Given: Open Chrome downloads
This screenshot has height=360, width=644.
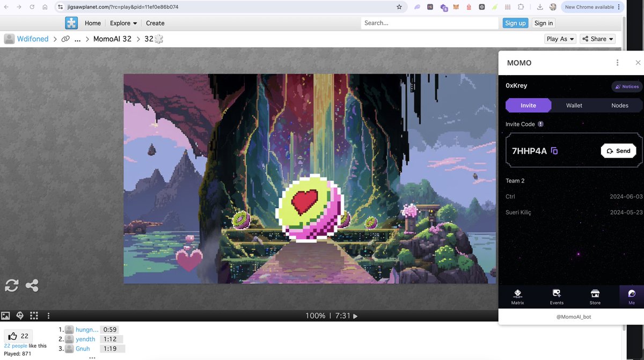Looking at the screenshot, I should coord(540,7).
